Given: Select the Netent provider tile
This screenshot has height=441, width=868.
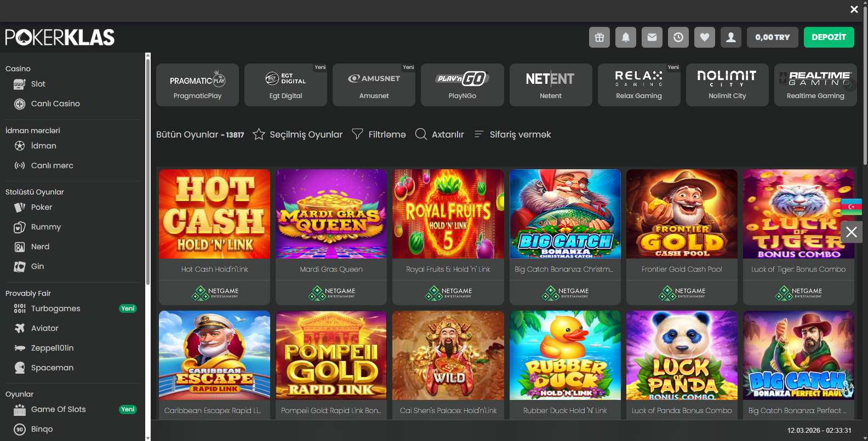Looking at the screenshot, I should coord(551,85).
